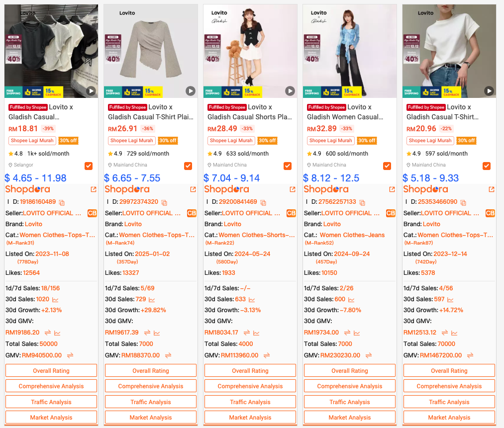Open Overall Rating for first product
This screenshot has height=428, width=504.
click(x=51, y=370)
